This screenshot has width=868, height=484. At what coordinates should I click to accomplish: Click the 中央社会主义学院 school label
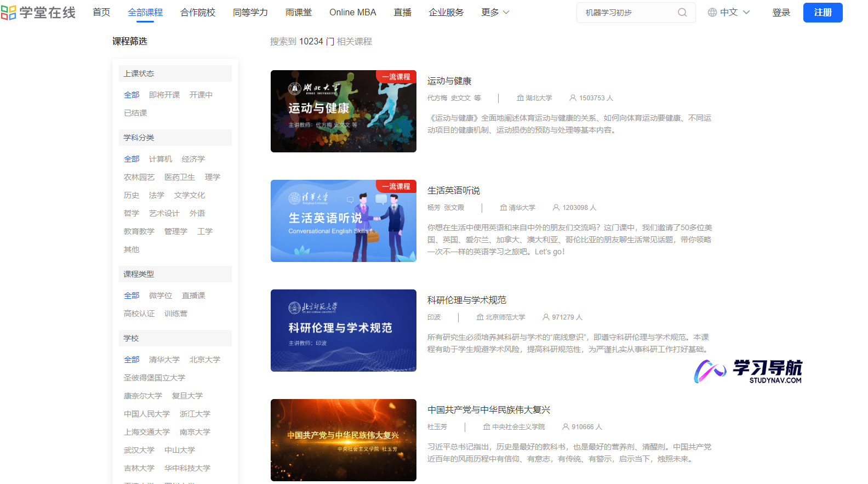[518, 427]
